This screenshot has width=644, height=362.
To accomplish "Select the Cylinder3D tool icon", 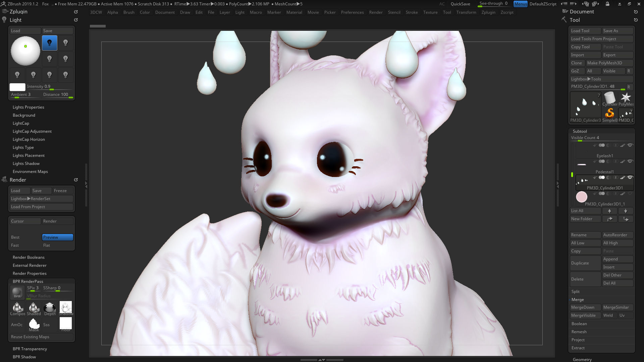I will pos(609,99).
